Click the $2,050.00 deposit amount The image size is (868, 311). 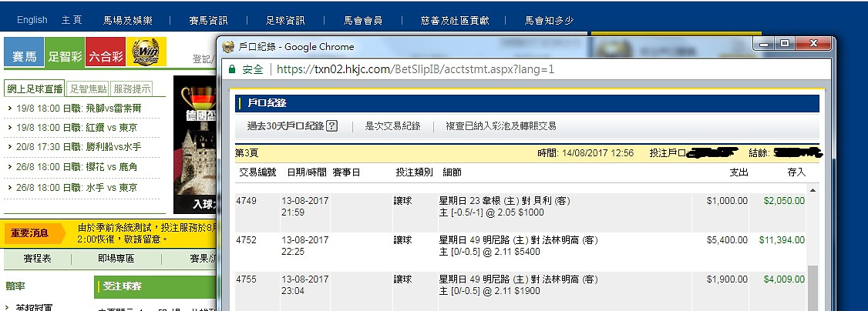tap(785, 201)
